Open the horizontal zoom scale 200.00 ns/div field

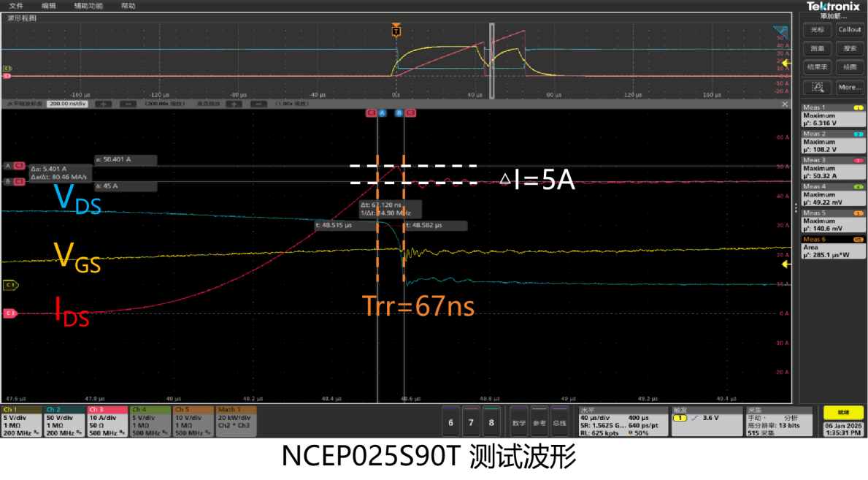(67, 104)
